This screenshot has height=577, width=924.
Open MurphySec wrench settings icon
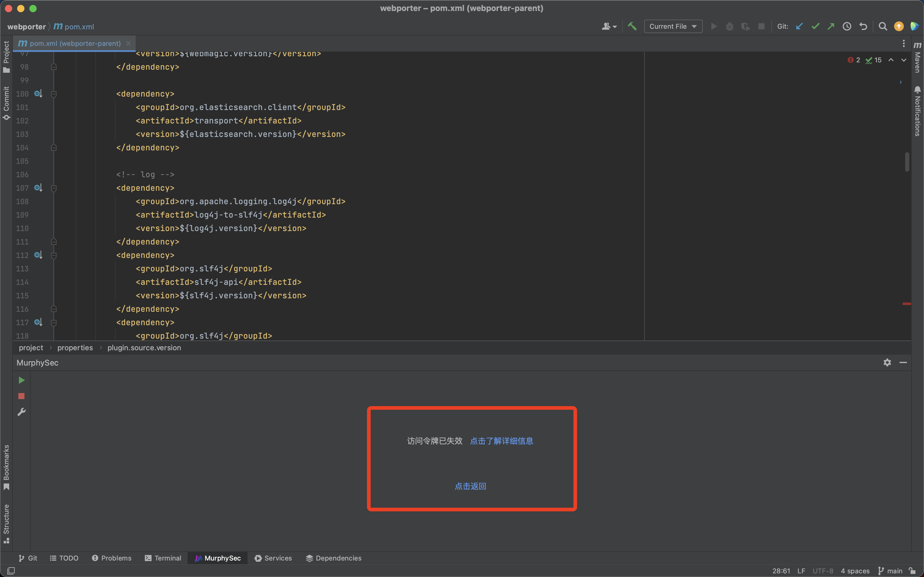21,412
